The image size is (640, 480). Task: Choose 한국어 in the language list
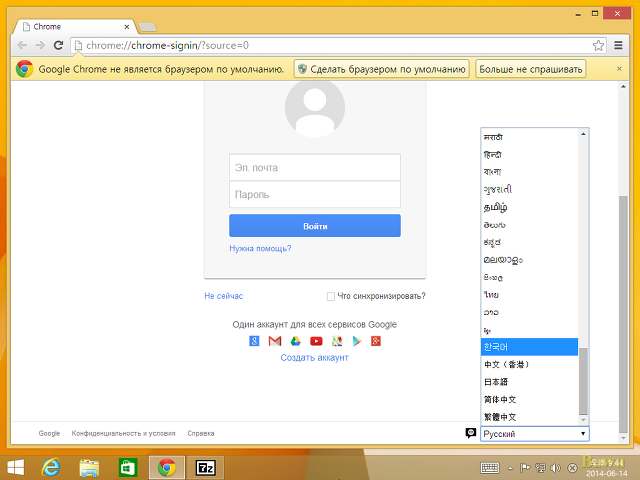[x=529, y=347]
